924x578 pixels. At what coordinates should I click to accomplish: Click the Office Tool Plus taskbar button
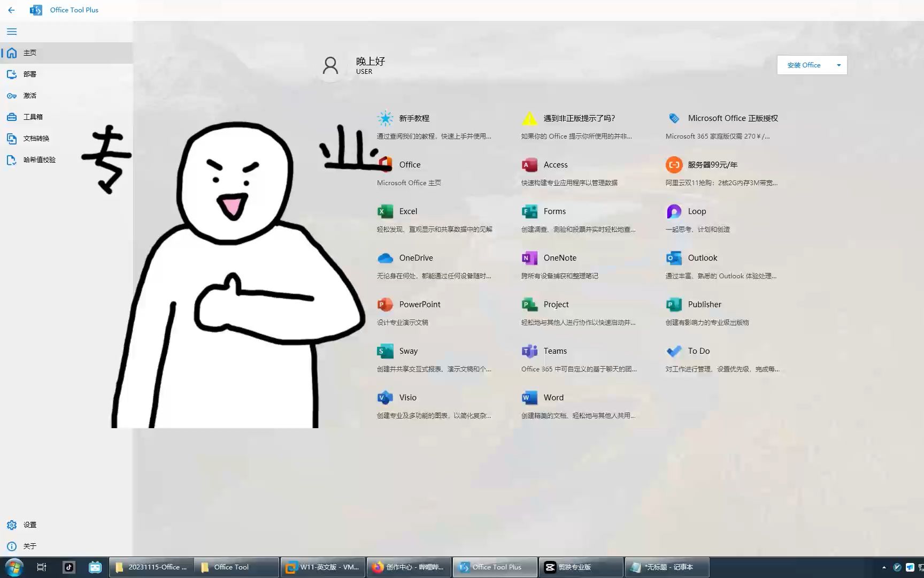[x=495, y=567]
